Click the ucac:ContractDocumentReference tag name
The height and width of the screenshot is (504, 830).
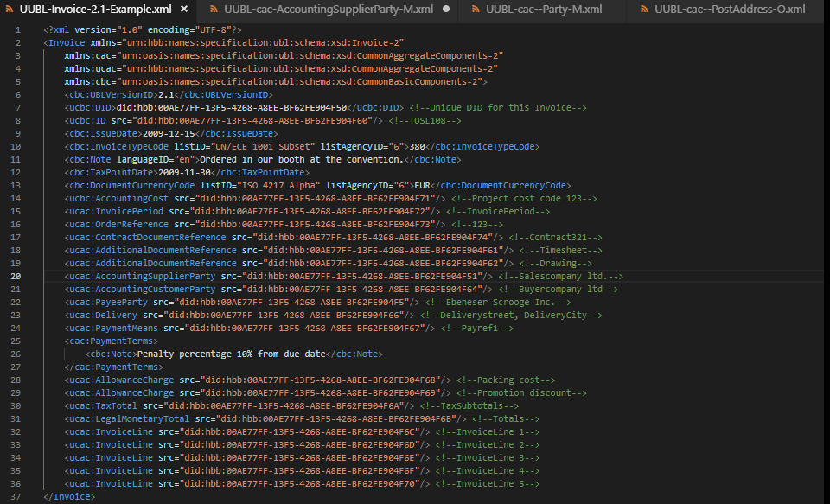[x=148, y=238]
